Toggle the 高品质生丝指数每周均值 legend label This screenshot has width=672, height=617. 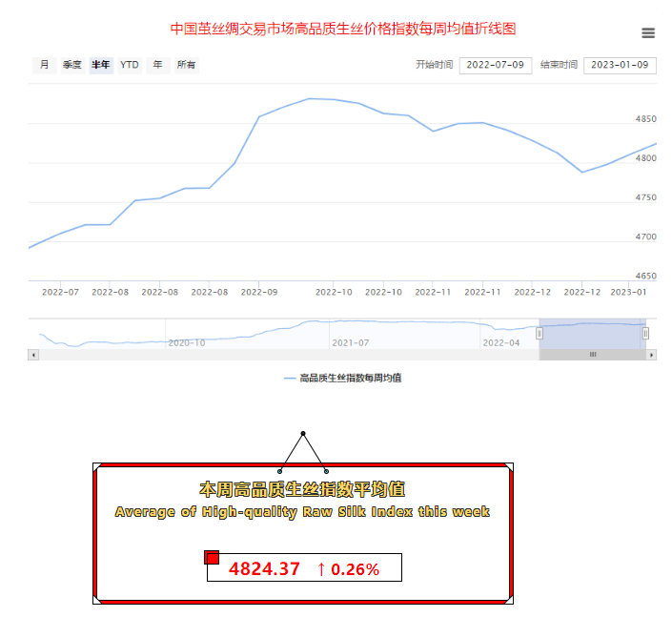tap(350, 379)
